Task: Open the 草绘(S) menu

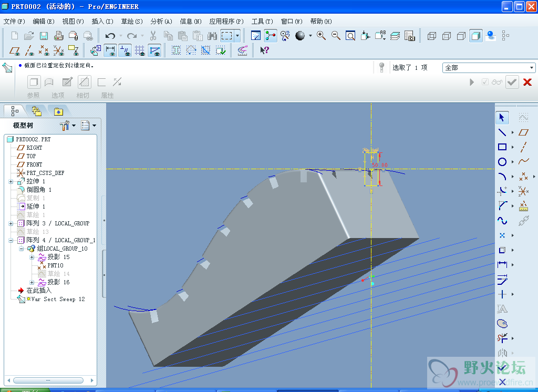Action: tap(132, 22)
